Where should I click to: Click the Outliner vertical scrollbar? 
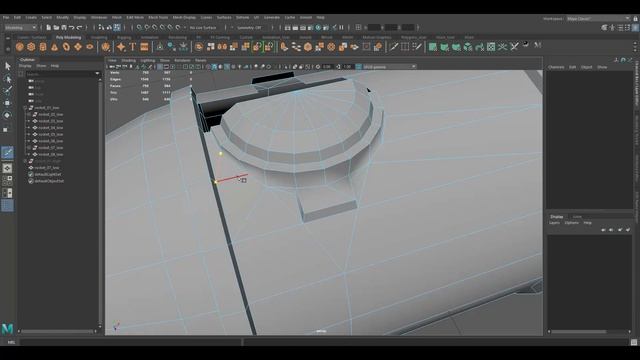coord(100,202)
